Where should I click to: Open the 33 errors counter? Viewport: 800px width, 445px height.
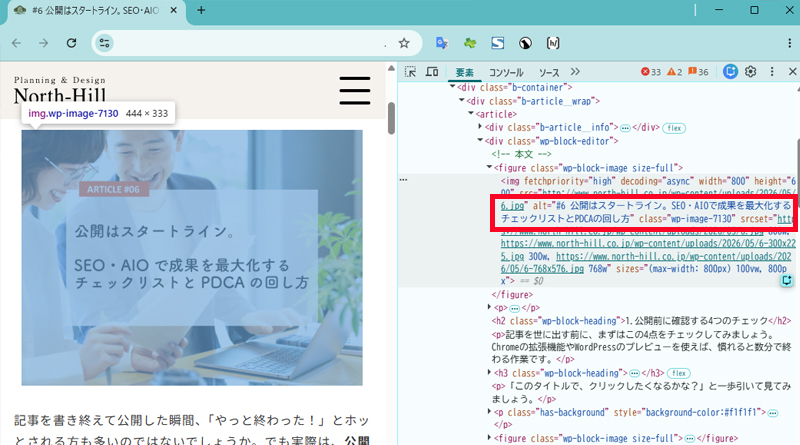[x=651, y=72]
